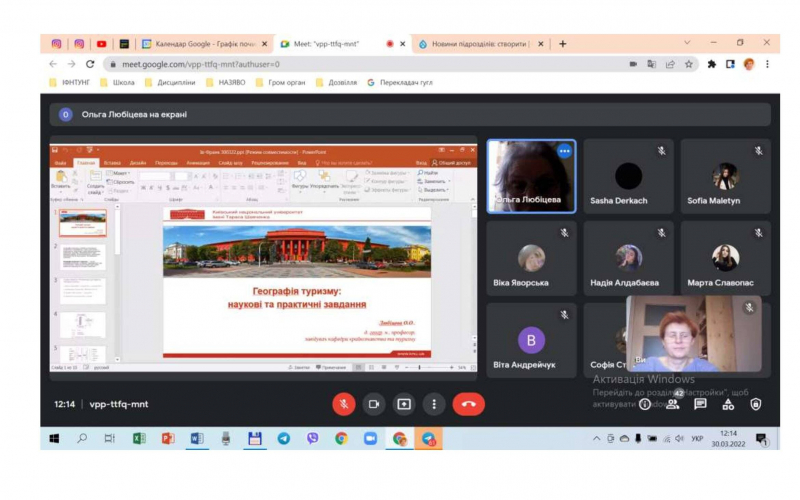Open Excel from taskbar

coord(139,439)
